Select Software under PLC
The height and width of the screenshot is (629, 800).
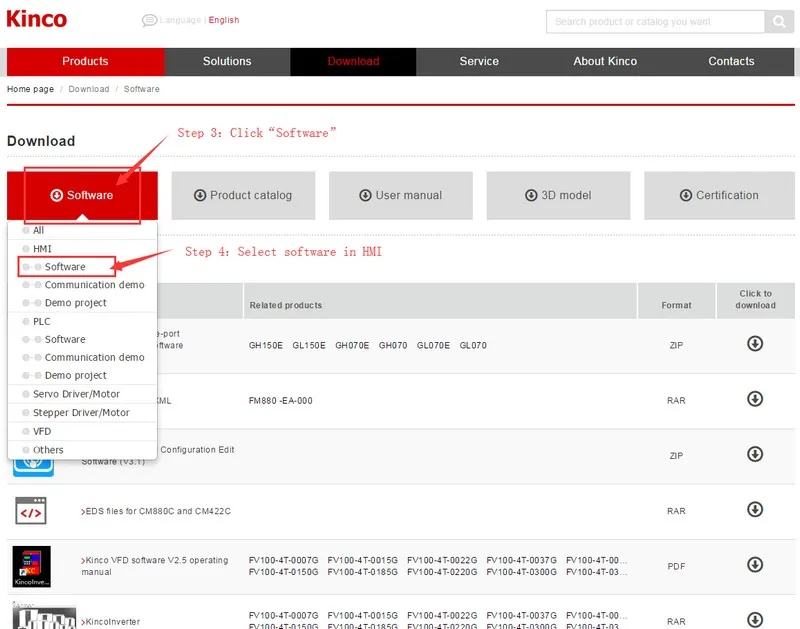tap(65, 339)
